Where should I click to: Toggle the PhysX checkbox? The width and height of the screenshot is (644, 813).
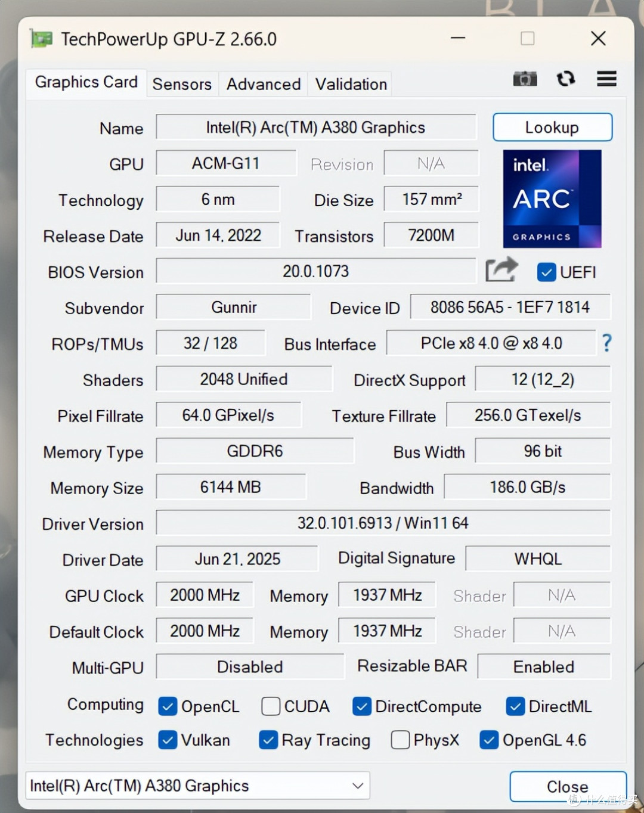pos(400,740)
